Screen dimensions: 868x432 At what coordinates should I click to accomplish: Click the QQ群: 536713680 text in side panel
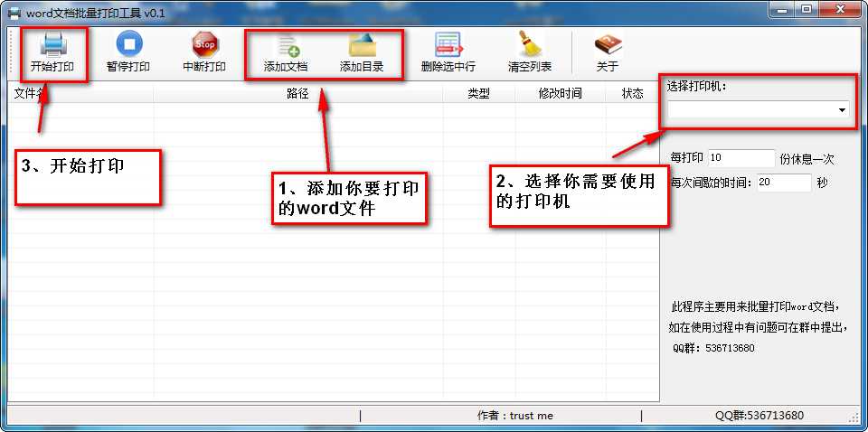713,348
